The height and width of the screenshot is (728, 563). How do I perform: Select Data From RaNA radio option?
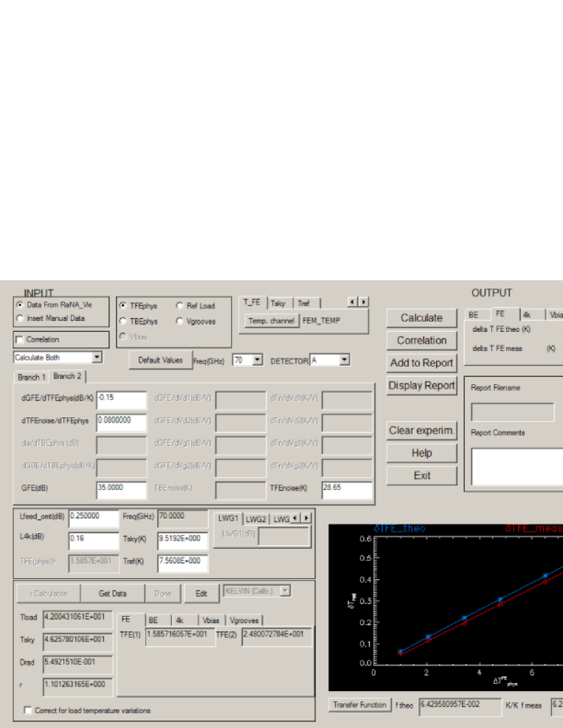[20, 305]
